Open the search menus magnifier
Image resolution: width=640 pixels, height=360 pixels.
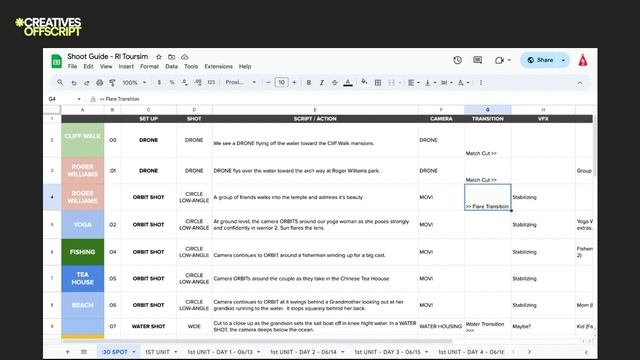click(60, 82)
